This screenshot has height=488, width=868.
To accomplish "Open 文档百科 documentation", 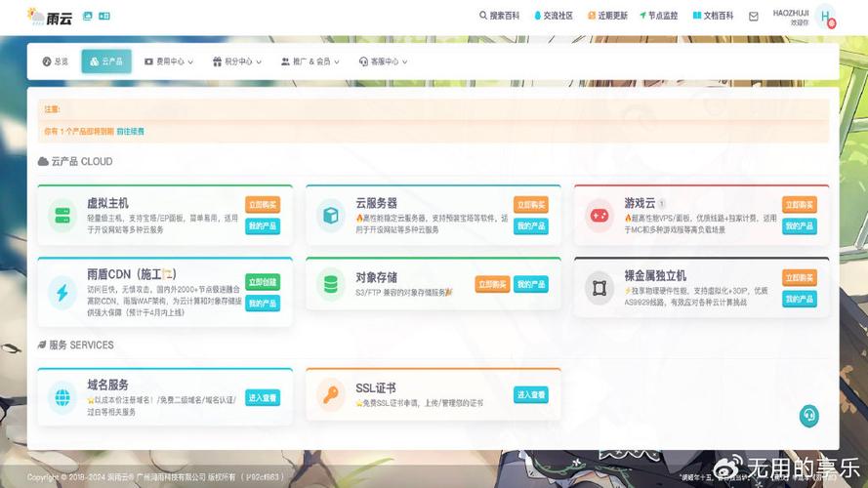I will point(713,16).
